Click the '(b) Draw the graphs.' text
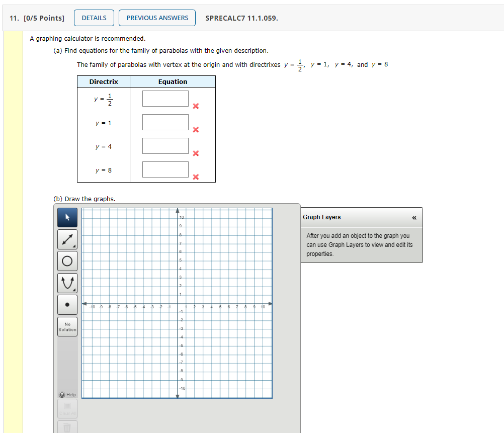Screen dimensions: 504x433 [85, 199]
